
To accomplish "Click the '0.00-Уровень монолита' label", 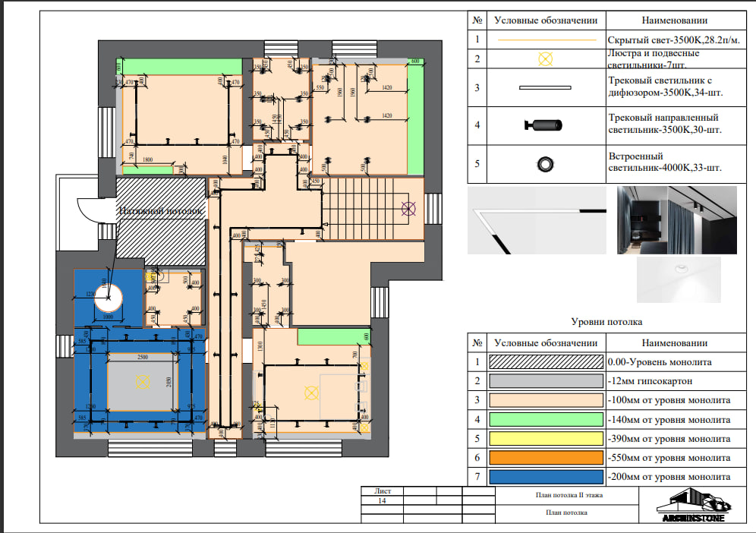I will tap(660, 362).
